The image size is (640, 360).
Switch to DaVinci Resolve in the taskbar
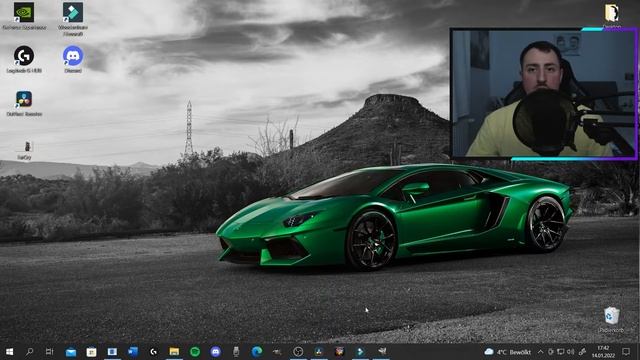click(319, 351)
